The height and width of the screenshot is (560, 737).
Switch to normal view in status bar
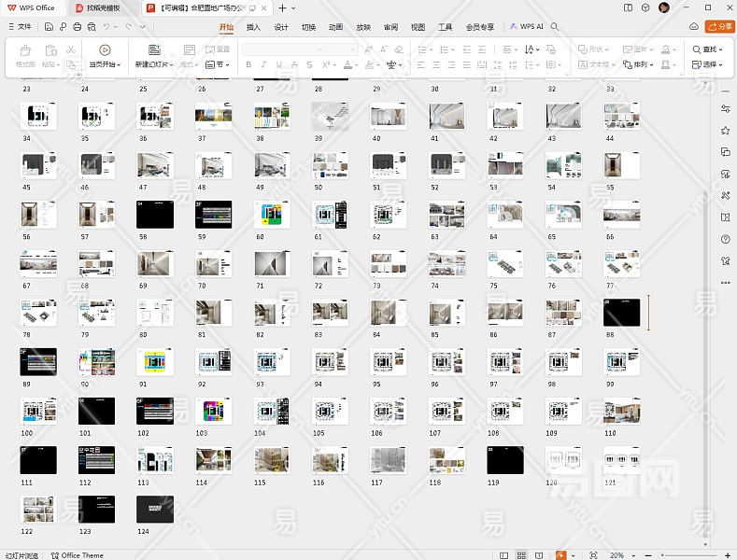[x=504, y=554]
